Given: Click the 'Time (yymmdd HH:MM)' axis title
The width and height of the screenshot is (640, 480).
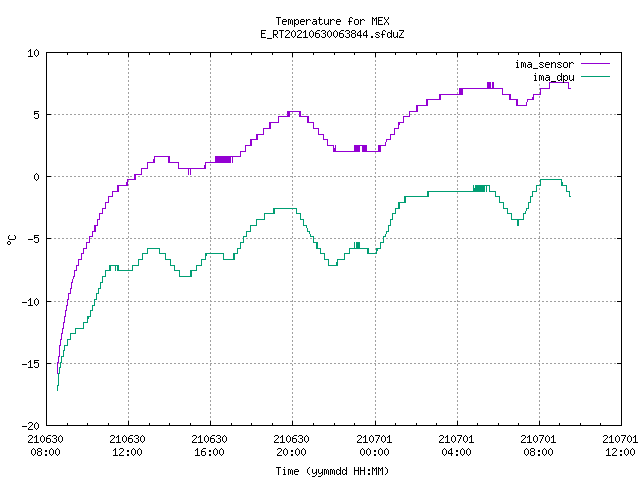Looking at the screenshot, I should coord(332,471).
